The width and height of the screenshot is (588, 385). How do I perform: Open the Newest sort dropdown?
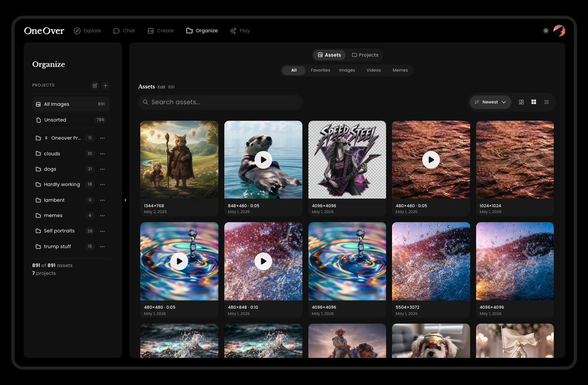click(x=490, y=102)
